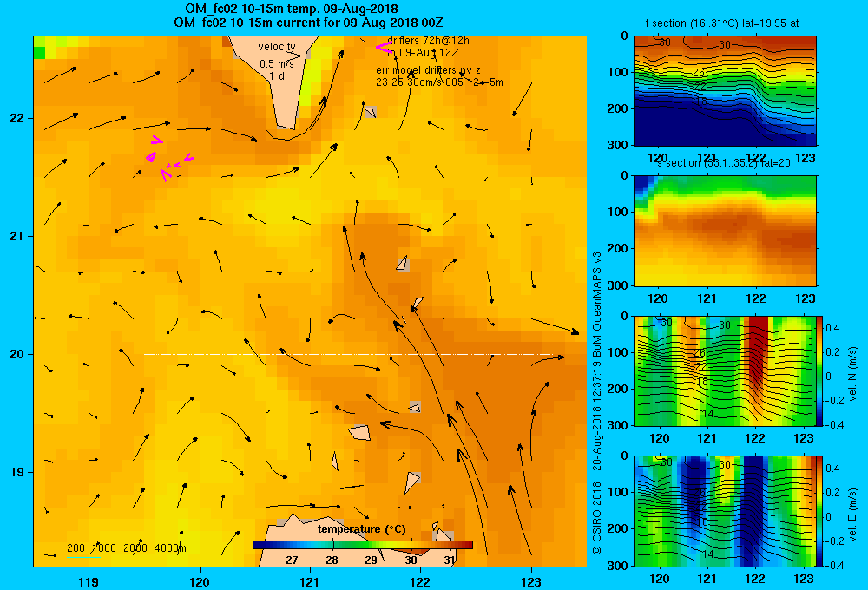Click the '23 25 30cm/s 005 12+-5m' text
The height and width of the screenshot is (590, 868).
(439, 82)
